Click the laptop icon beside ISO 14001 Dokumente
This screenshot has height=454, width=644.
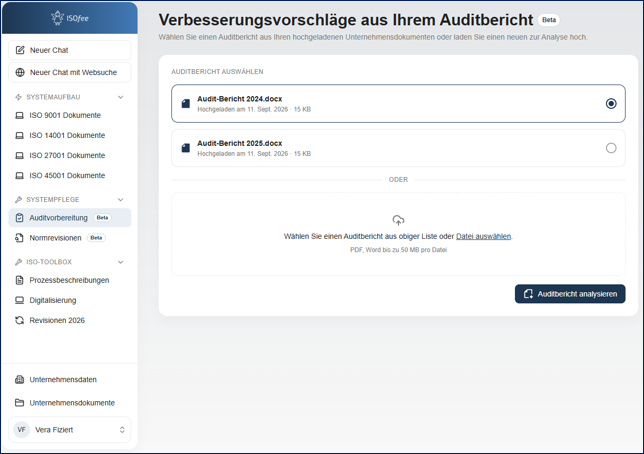click(19, 136)
